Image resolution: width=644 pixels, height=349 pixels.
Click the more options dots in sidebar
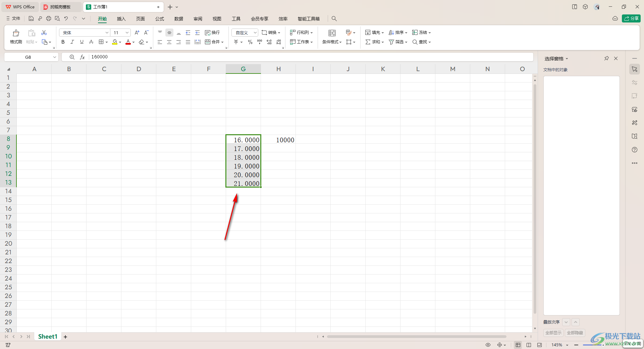coord(635,163)
